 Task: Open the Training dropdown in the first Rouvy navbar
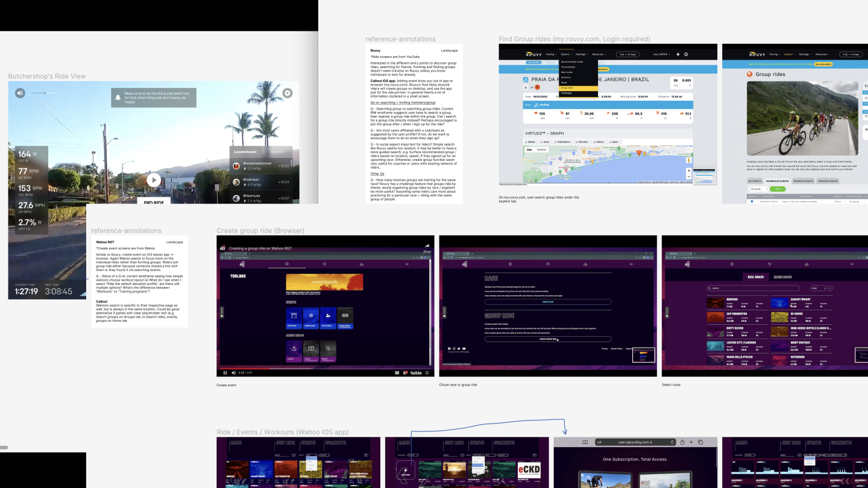551,54
